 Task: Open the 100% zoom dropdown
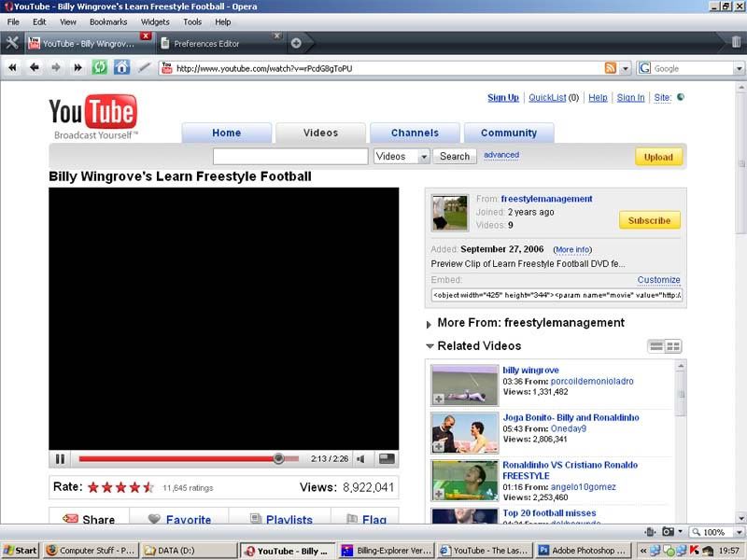pos(739,532)
